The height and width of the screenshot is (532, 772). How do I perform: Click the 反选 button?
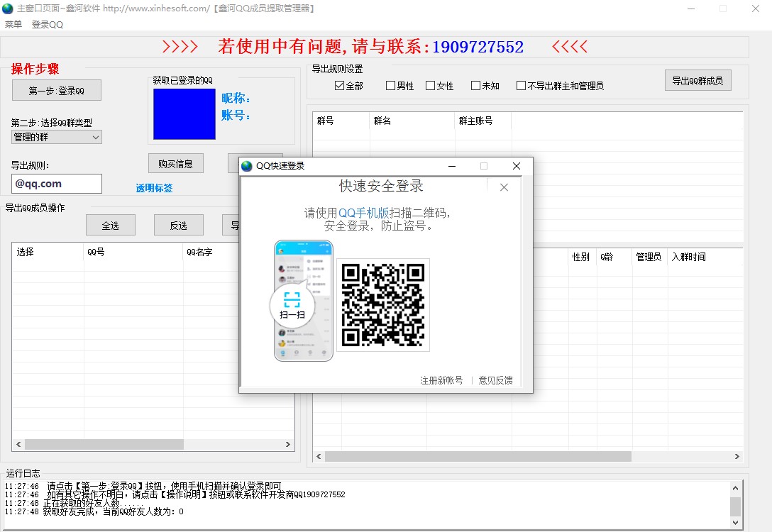coord(179,226)
